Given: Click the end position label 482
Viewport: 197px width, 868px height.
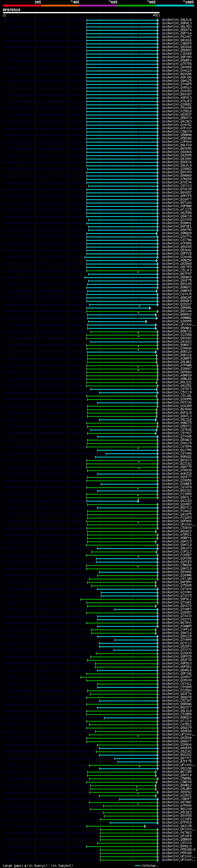Looking at the screenshot, I should (x=155, y=15).
